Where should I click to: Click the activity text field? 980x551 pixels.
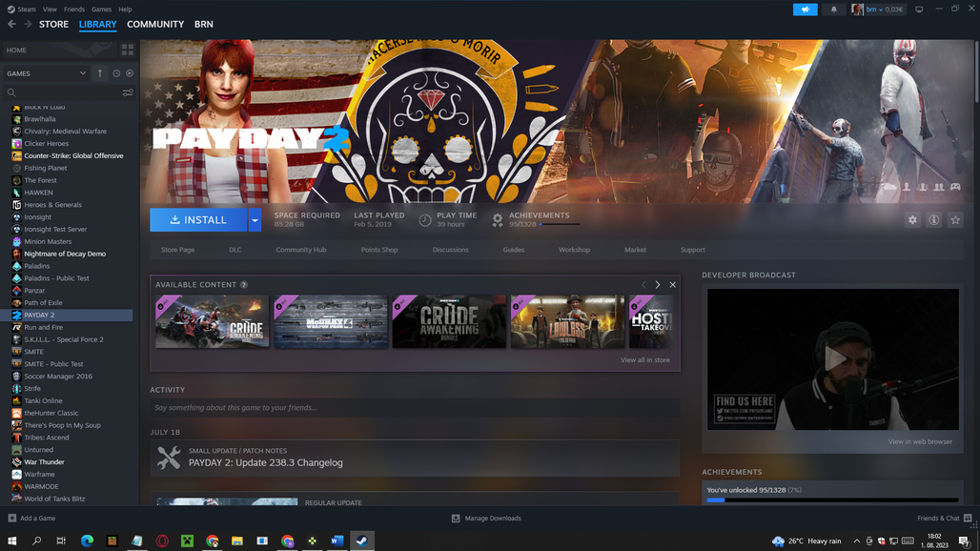(415, 408)
